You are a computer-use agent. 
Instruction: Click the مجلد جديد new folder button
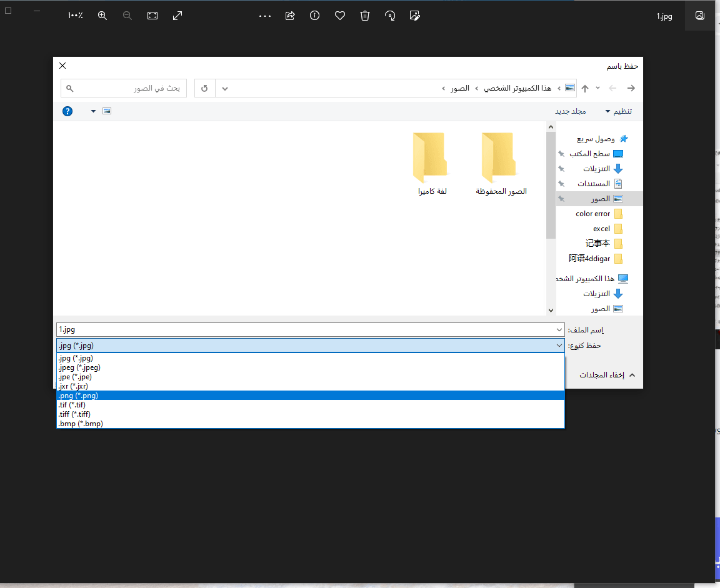coord(570,111)
